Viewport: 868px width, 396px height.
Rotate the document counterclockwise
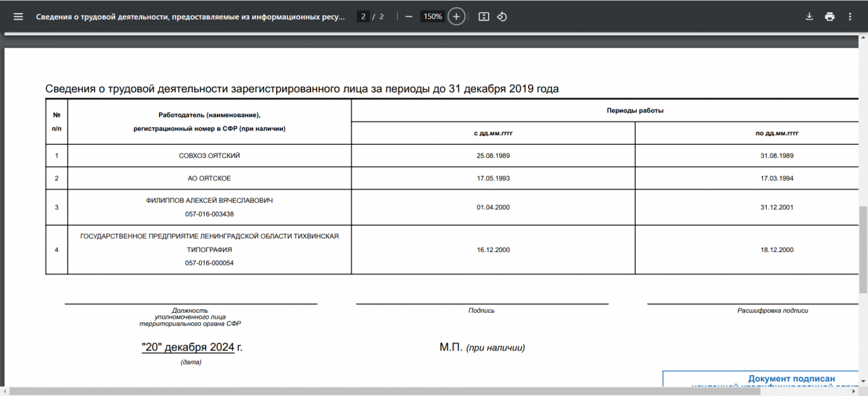click(502, 17)
